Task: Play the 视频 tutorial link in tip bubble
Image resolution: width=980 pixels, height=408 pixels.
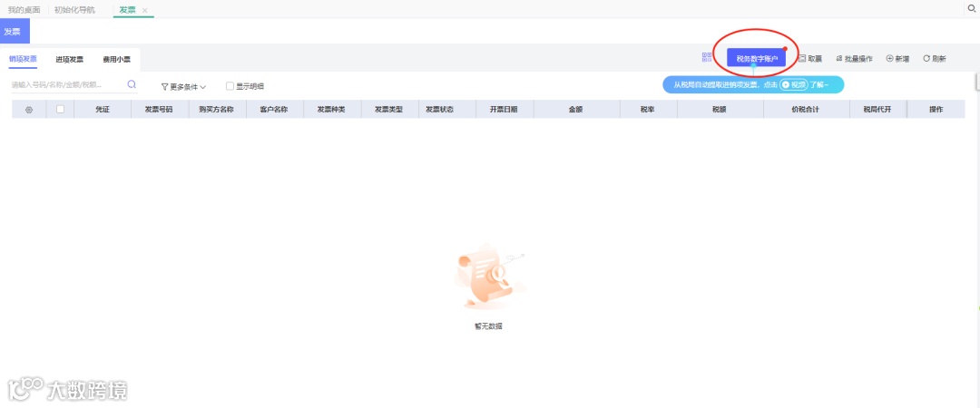Action: point(794,84)
